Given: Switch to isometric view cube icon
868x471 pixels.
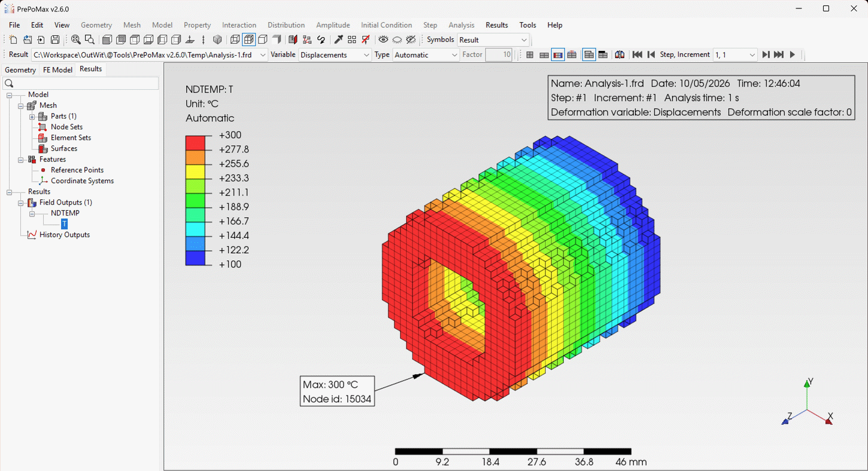Looking at the screenshot, I should click(x=217, y=39).
